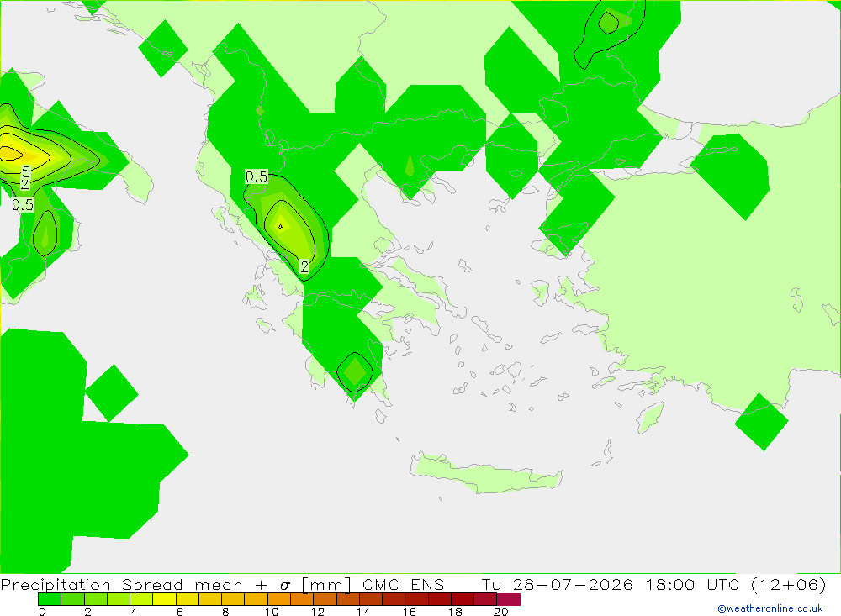Select the yellow legend swatch for 5–6 mm

pos(164,599)
